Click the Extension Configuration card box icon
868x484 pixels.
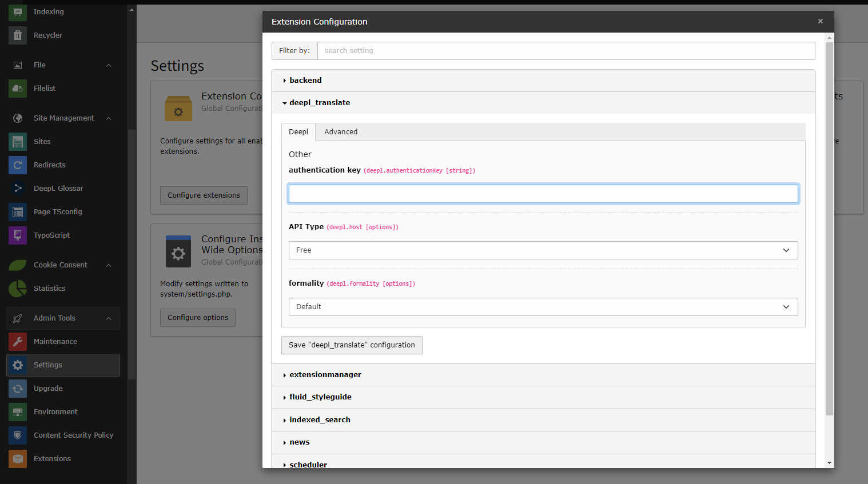tap(178, 108)
